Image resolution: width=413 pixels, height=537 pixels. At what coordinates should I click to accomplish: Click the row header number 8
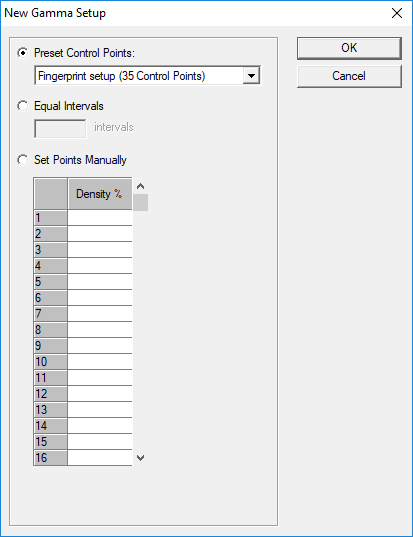51,330
